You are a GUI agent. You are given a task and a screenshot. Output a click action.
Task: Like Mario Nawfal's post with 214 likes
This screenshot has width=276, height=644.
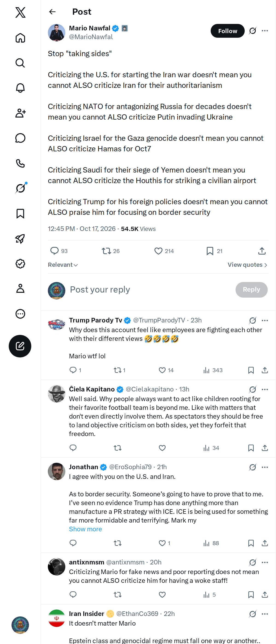coord(164,251)
